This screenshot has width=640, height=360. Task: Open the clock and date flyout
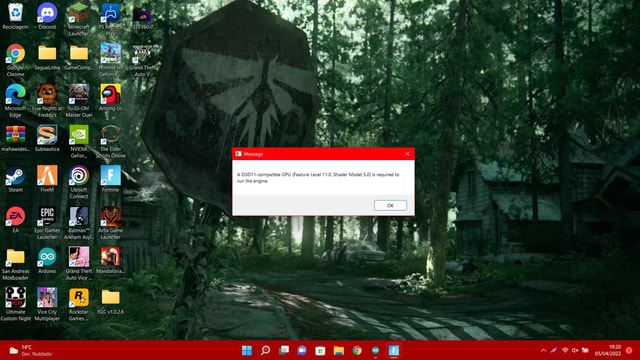[x=607, y=350]
